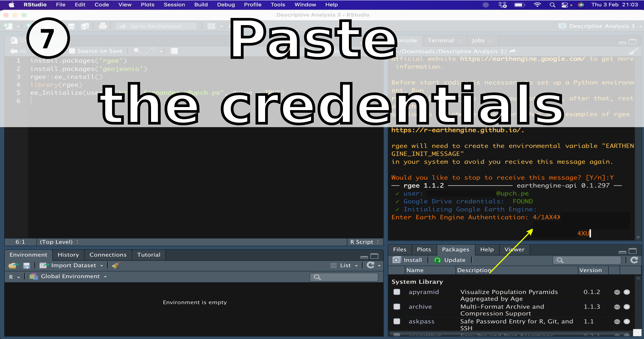The height and width of the screenshot is (339, 644).
Task: Click the Console vertical scrollbar thumb
Action: coord(638,237)
